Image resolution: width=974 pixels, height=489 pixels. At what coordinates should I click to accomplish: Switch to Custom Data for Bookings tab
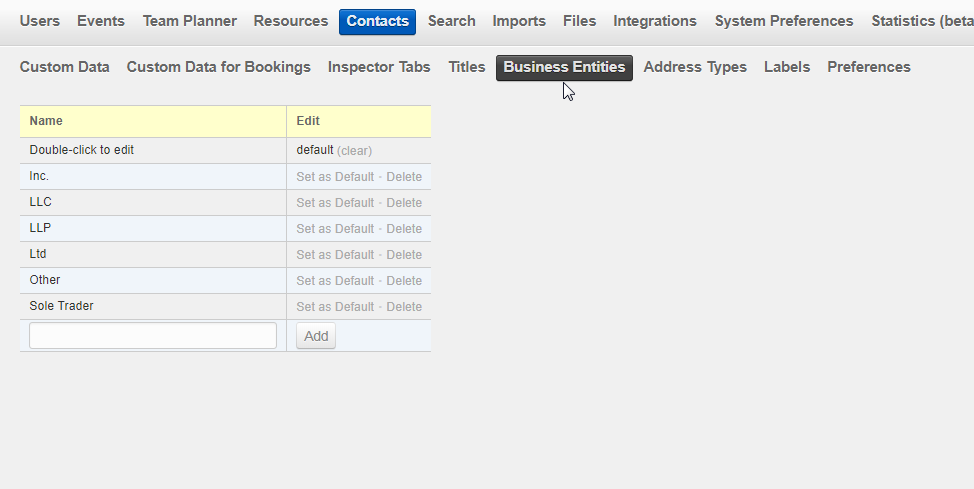click(x=219, y=67)
